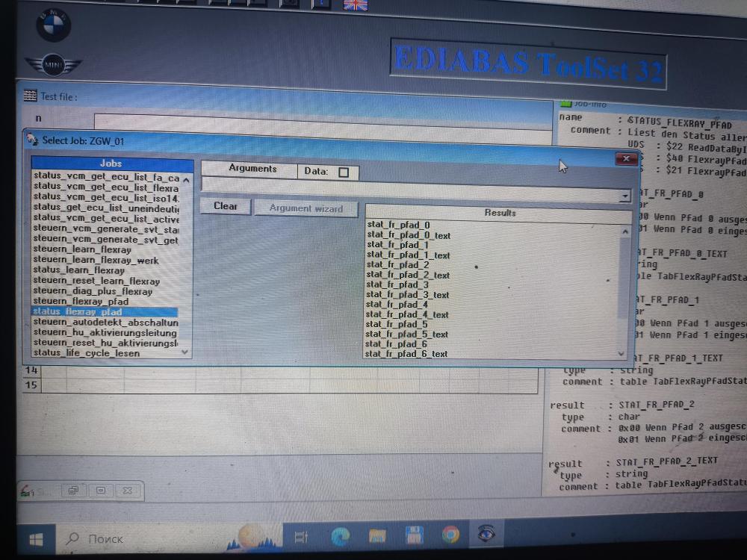Select job steuern_vcm_generate_svt_get
Screen dimensions: 747x560
coord(106,240)
